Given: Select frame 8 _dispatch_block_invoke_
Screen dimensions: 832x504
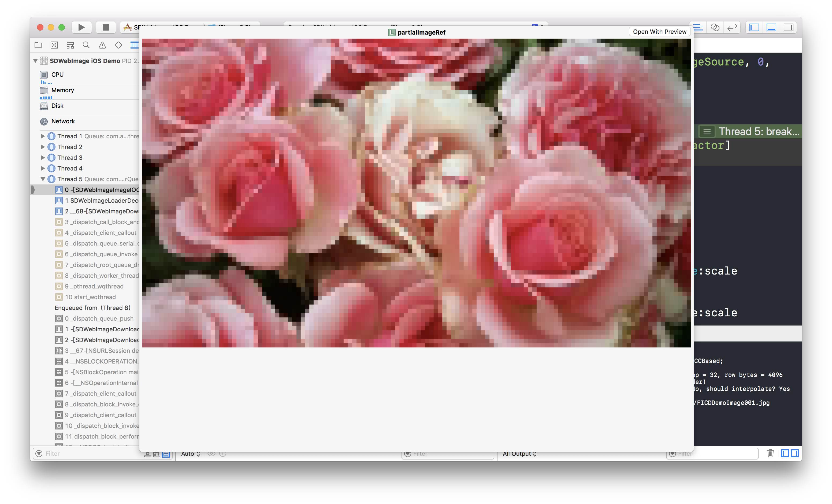Looking at the screenshot, I should pyautogui.click(x=85, y=404).
